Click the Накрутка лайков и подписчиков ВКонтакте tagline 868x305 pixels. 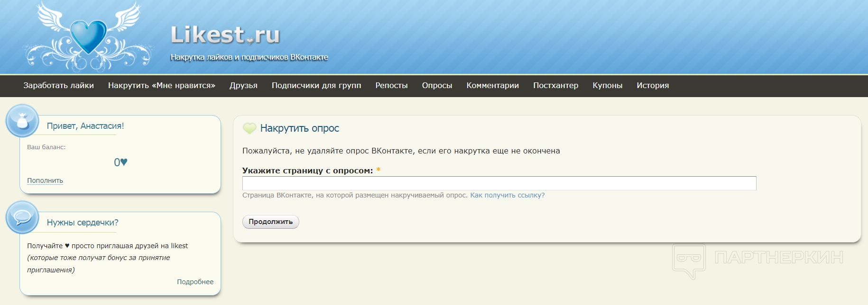pos(249,57)
